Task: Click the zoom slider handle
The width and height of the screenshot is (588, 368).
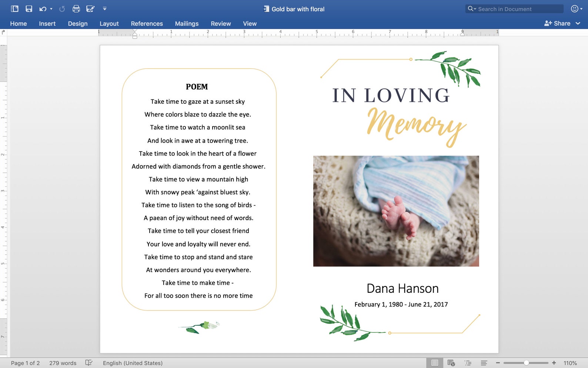Action: [x=526, y=363]
